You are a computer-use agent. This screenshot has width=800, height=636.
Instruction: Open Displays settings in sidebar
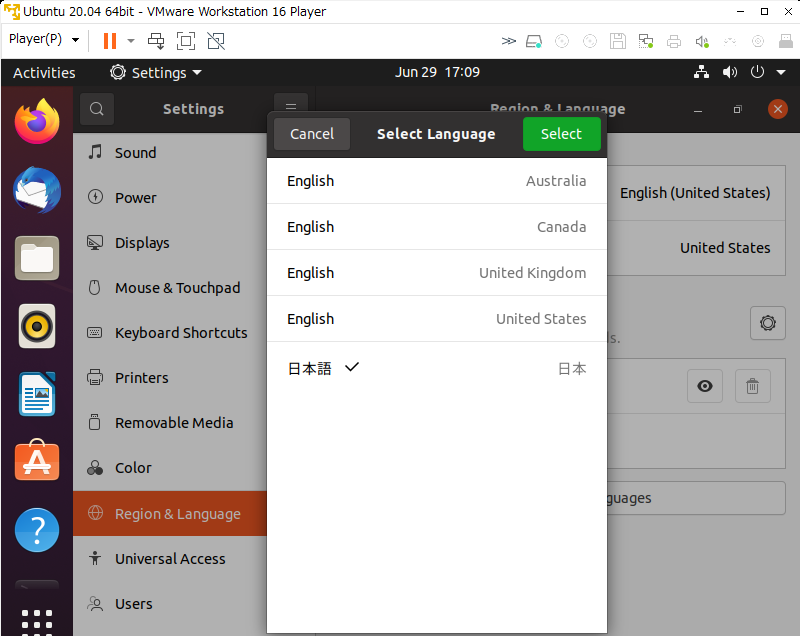pos(142,243)
